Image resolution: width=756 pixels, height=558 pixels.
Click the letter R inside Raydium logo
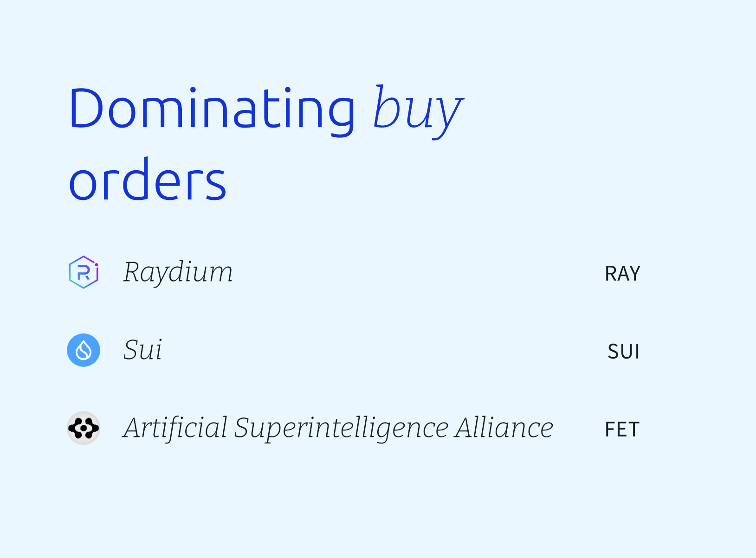coord(84,273)
